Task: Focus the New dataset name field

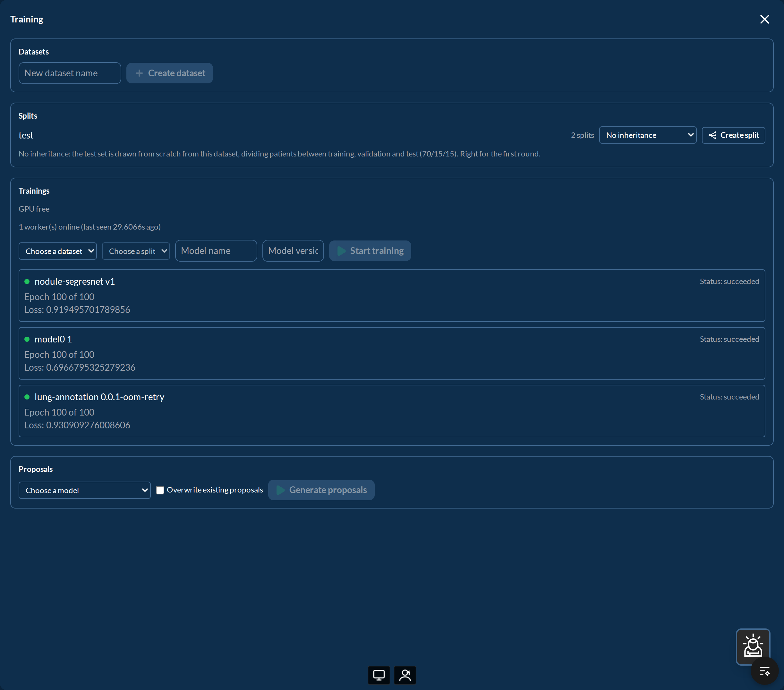Action: [x=70, y=73]
